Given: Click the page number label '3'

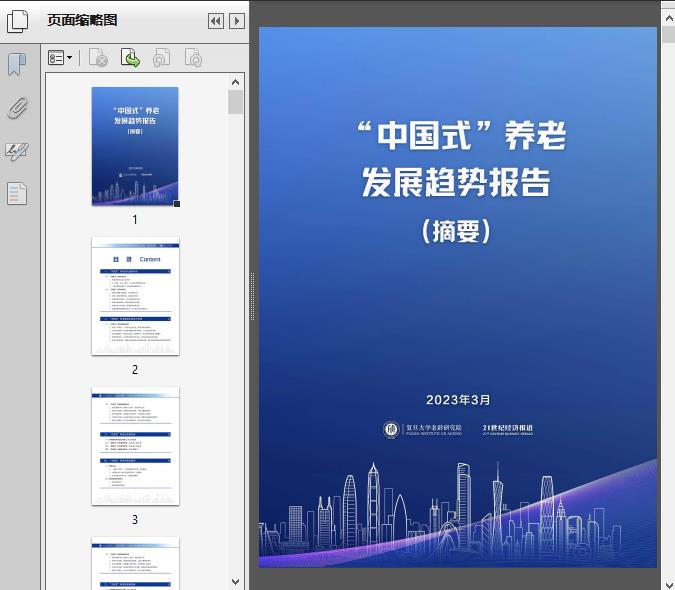Looking at the screenshot, I should pyautogui.click(x=135, y=519).
